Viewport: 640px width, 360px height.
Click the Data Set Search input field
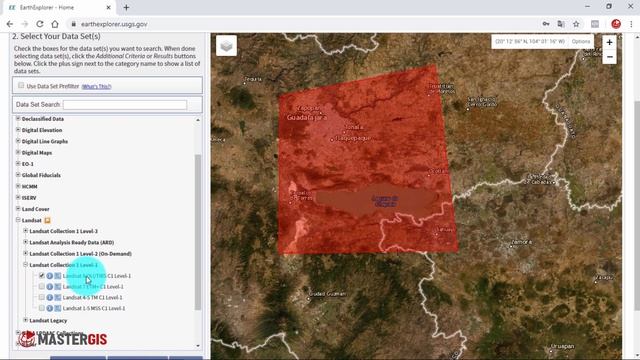point(125,104)
